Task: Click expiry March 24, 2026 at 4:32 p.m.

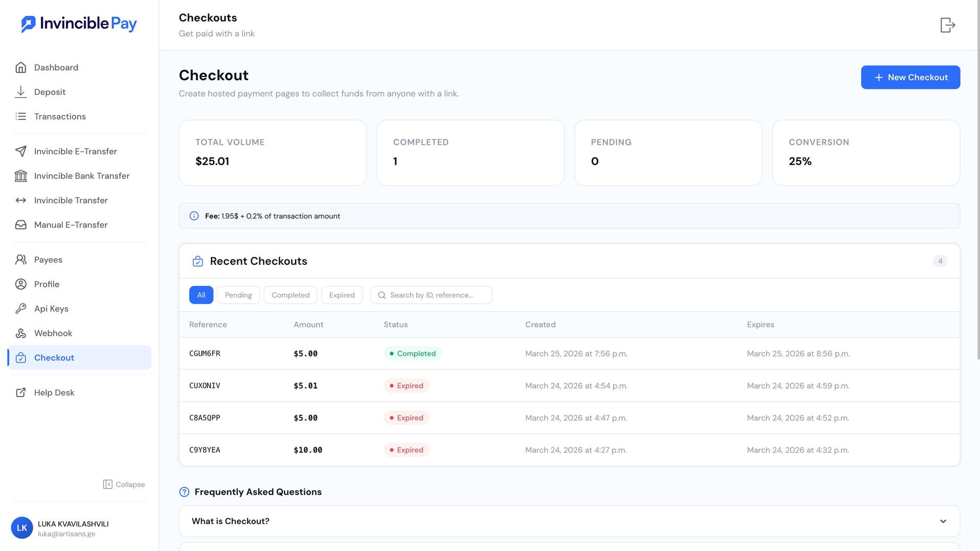Action: (x=798, y=450)
